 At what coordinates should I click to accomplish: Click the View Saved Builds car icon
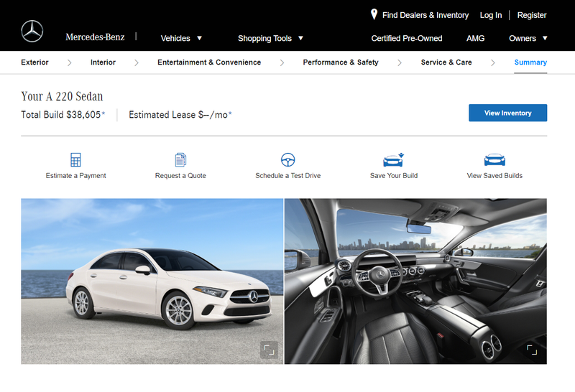click(x=494, y=160)
